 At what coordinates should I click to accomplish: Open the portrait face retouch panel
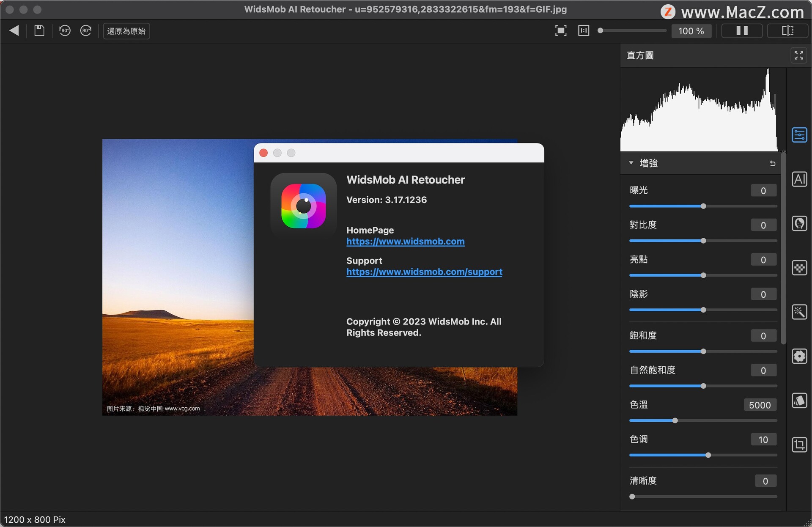coord(799,223)
